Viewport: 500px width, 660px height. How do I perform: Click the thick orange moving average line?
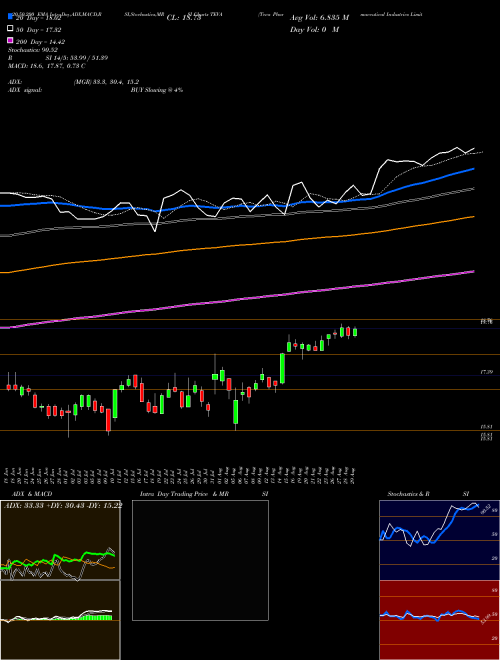tap(237, 246)
